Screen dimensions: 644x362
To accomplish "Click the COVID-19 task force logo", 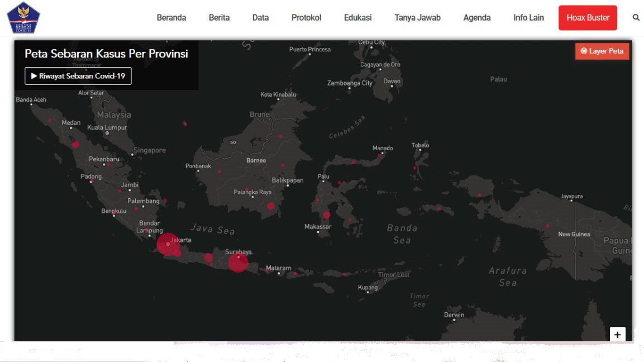I will 23,18.
